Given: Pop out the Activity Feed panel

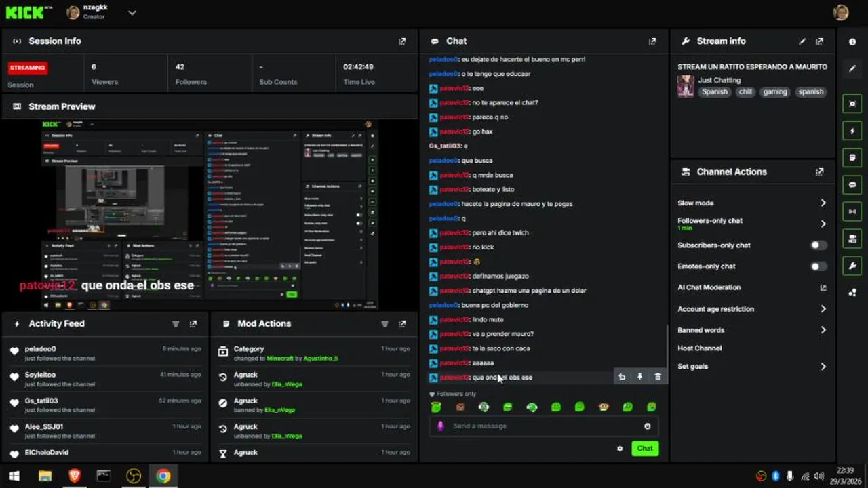Looking at the screenshot, I should tap(193, 324).
